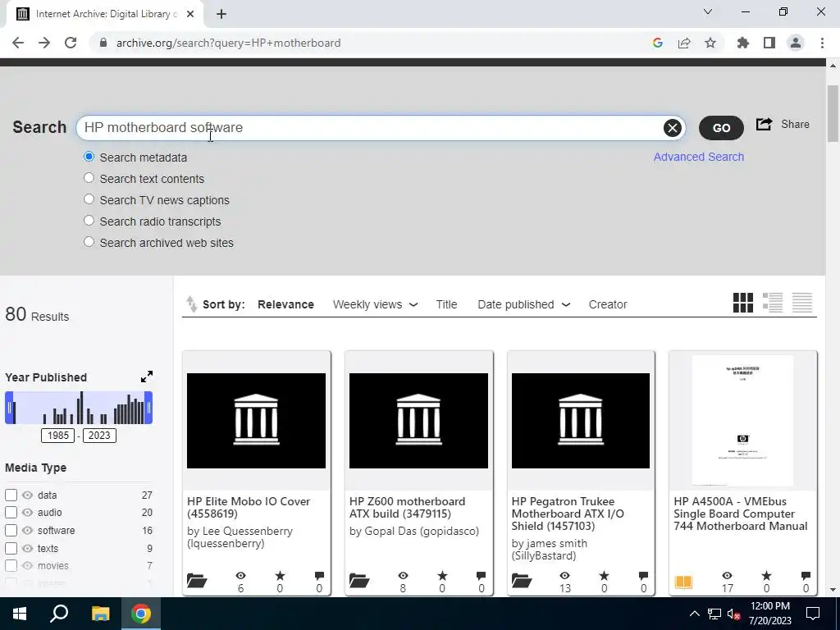
Task: Check the texts media type
Action: click(11, 549)
